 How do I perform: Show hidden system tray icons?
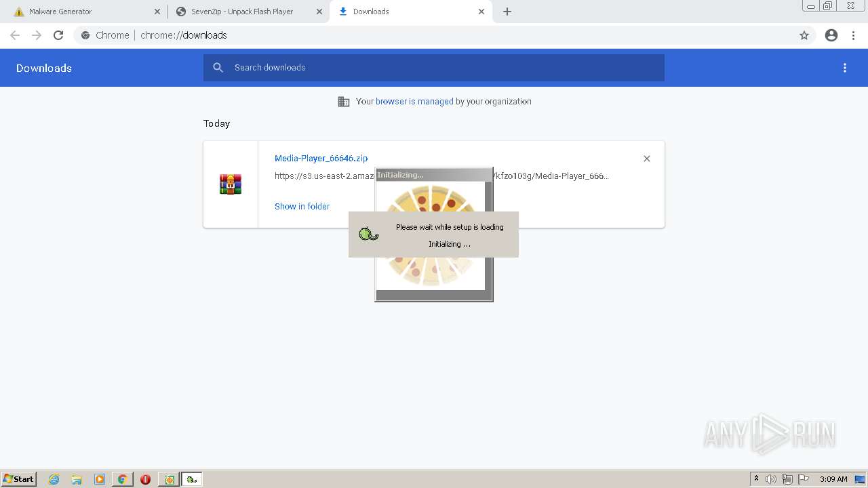click(x=756, y=479)
